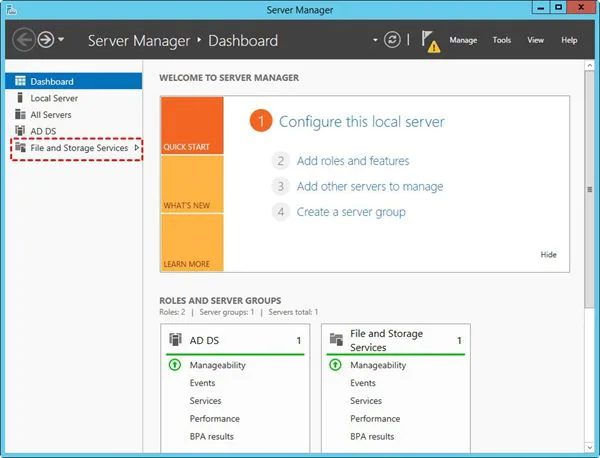Expand the File and Storage Services arrow

pos(137,148)
